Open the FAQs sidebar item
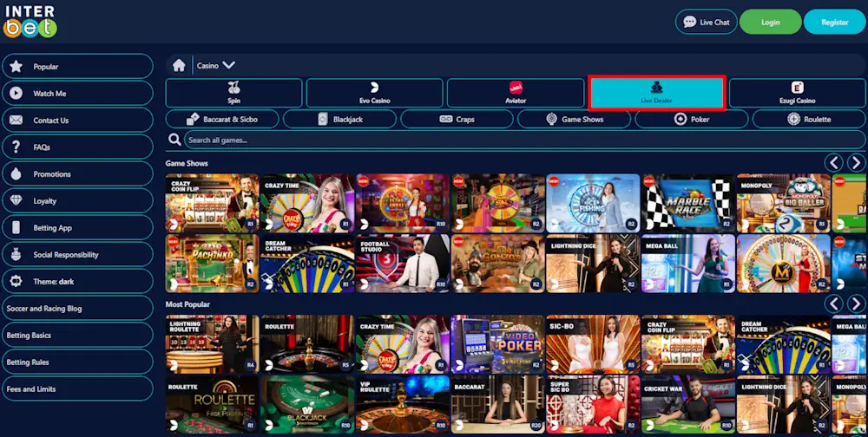The image size is (868, 437). coord(77,147)
